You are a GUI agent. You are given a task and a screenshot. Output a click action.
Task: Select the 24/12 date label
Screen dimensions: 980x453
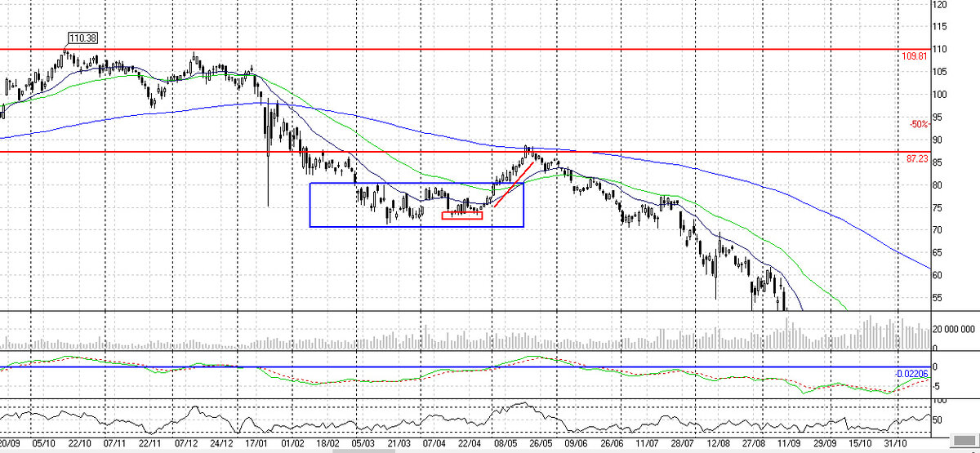(221, 444)
